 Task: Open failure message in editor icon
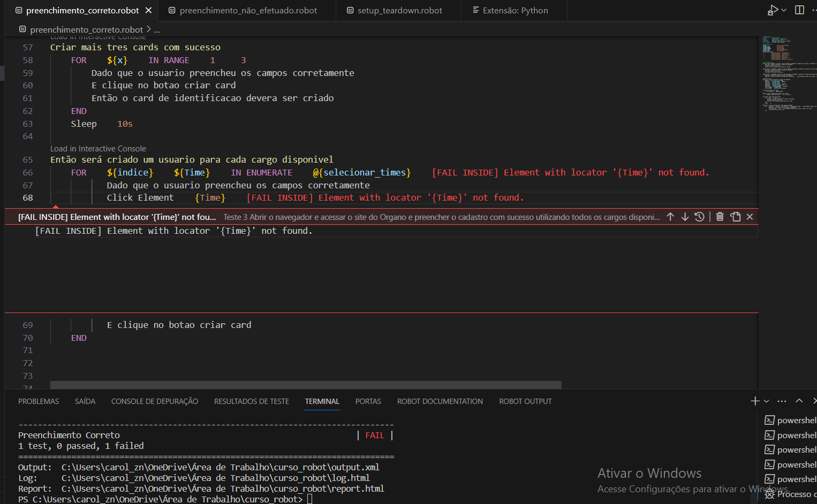coord(735,217)
